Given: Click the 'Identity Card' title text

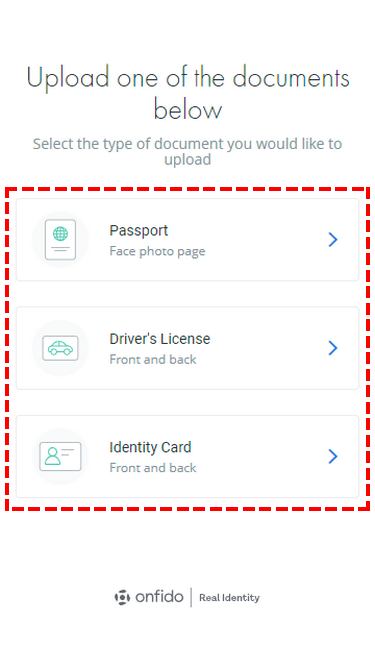Looking at the screenshot, I should click(x=150, y=448).
